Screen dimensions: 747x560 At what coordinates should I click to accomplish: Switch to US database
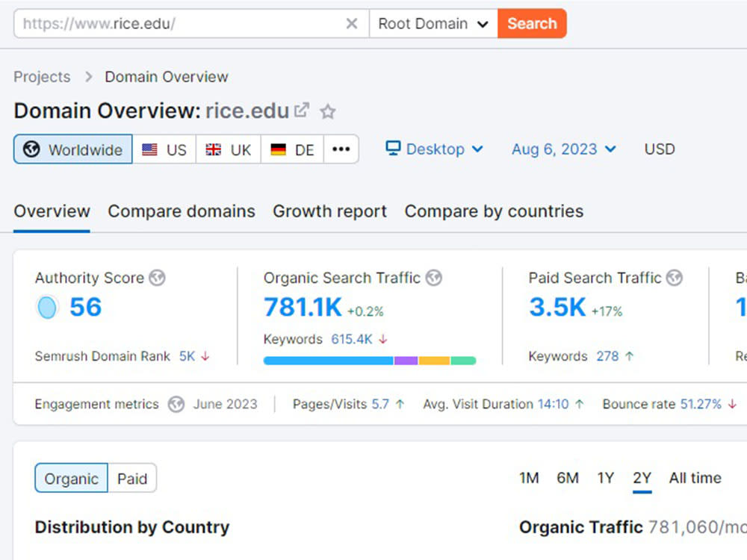[x=164, y=149]
